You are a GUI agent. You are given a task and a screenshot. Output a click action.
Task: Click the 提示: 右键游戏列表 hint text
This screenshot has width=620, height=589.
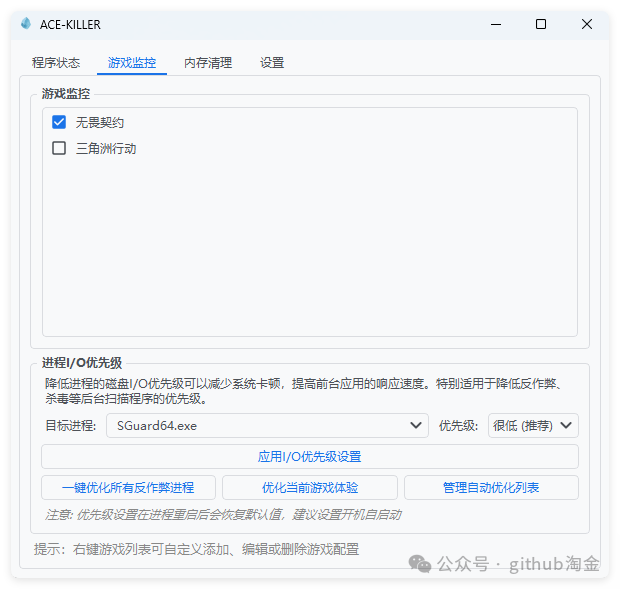[x=197, y=549]
